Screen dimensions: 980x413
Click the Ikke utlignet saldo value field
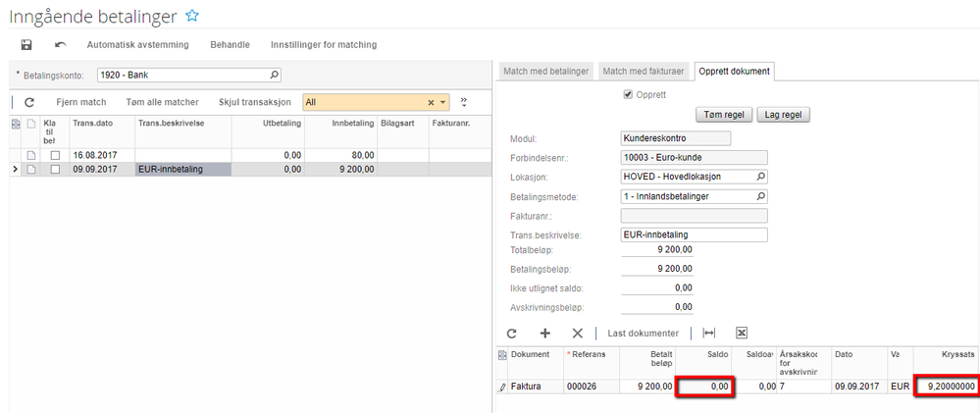pos(657,288)
